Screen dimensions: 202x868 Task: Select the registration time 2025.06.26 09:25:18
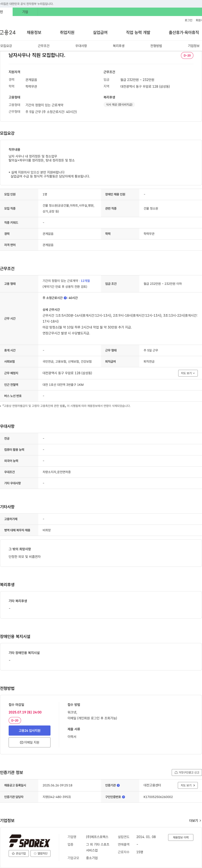[x=57, y=785]
